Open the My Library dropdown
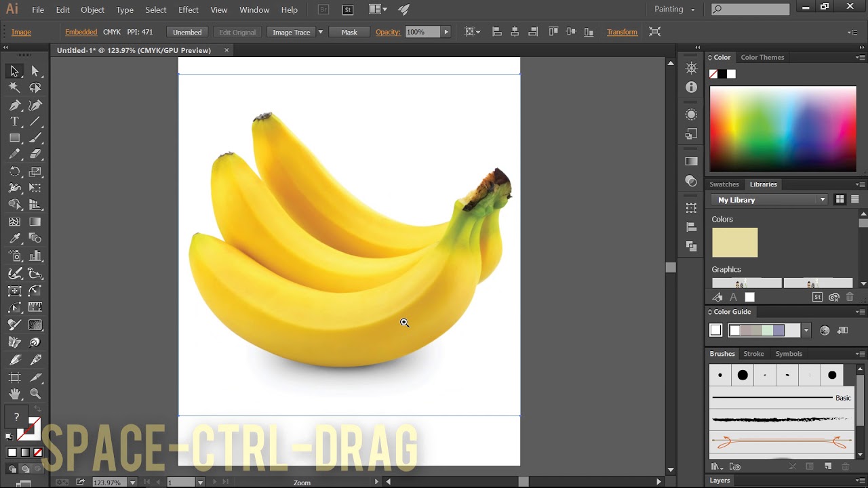 pyautogui.click(x=770, y=200)
